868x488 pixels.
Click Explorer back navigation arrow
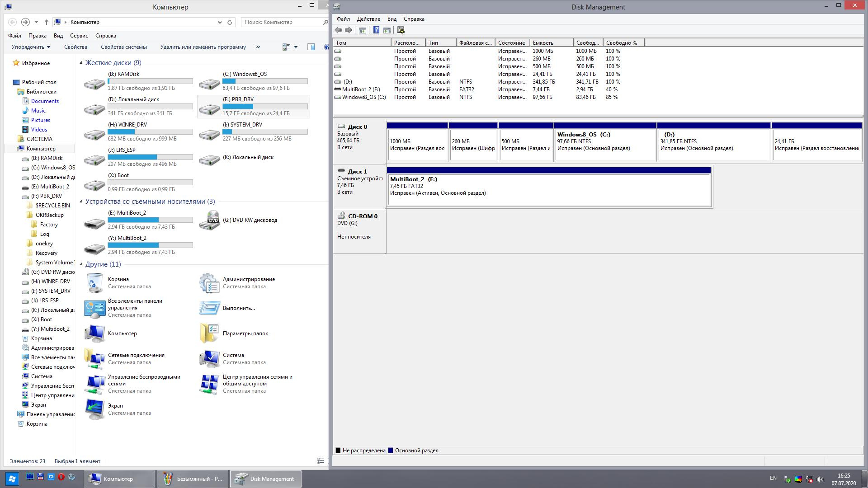coord(13,22)
